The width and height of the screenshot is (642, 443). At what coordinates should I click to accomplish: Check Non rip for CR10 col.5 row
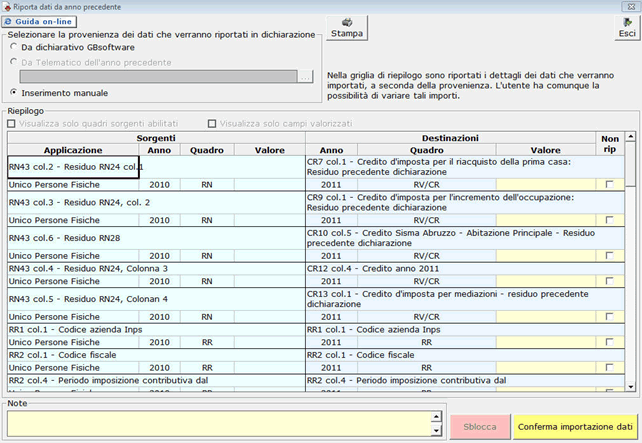(610, 256)
